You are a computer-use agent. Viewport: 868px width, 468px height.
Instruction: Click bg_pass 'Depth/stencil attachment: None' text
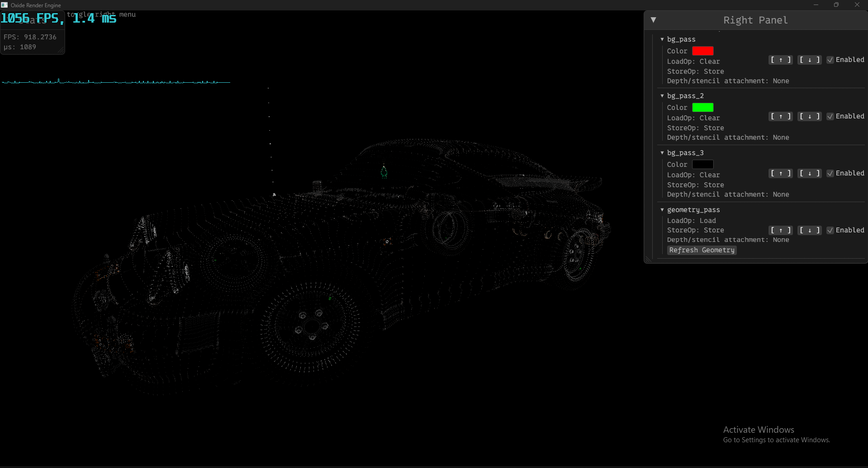pos(728,81)
